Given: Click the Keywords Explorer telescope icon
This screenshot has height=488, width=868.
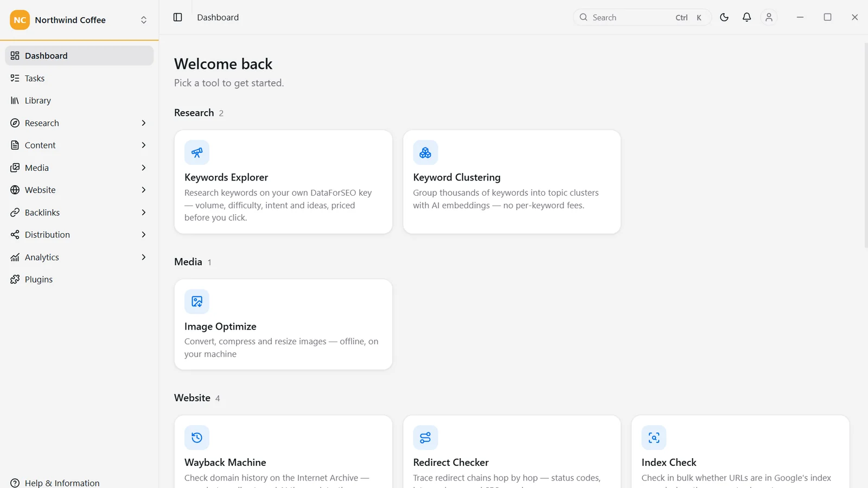Looking at the screenshot, I should [x=197, y=152].
